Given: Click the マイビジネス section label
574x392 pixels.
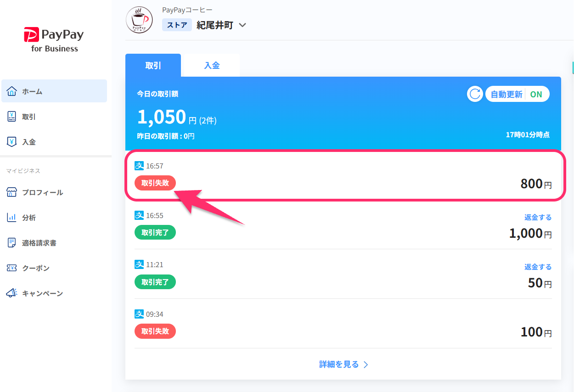Looking at the screenshot, I should (x=23, y=171).
